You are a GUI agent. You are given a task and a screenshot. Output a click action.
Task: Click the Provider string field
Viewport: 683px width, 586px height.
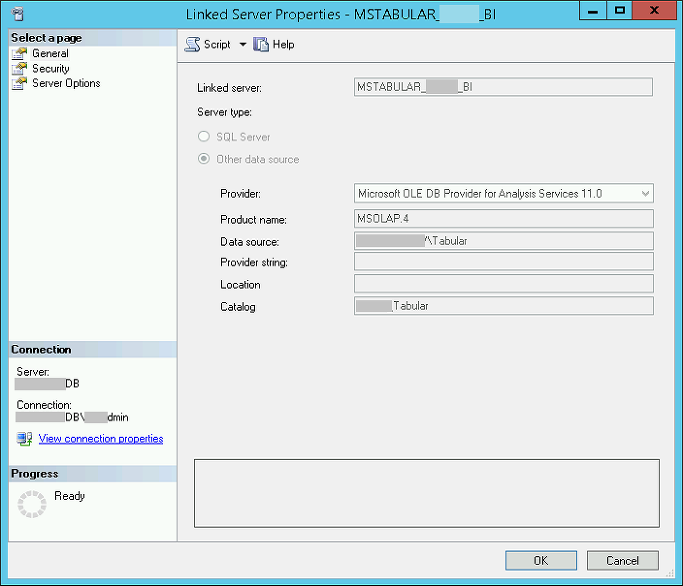click(504, 262)
